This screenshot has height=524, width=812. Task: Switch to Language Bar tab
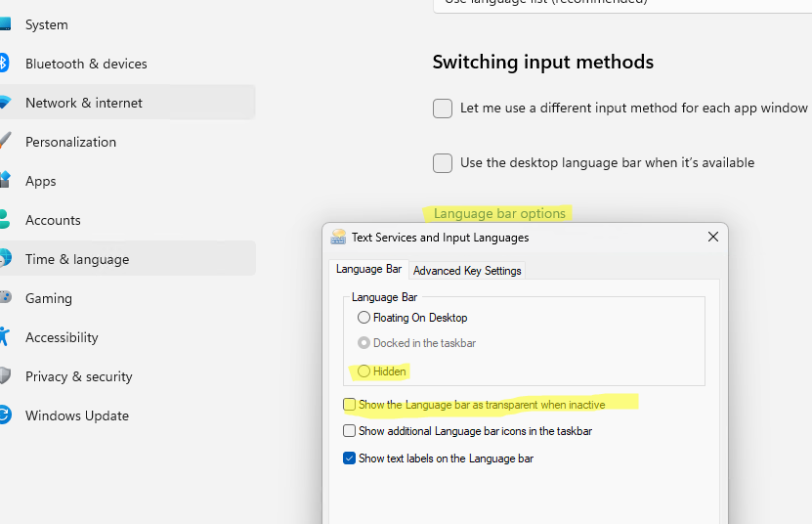(x=368, y=269)
